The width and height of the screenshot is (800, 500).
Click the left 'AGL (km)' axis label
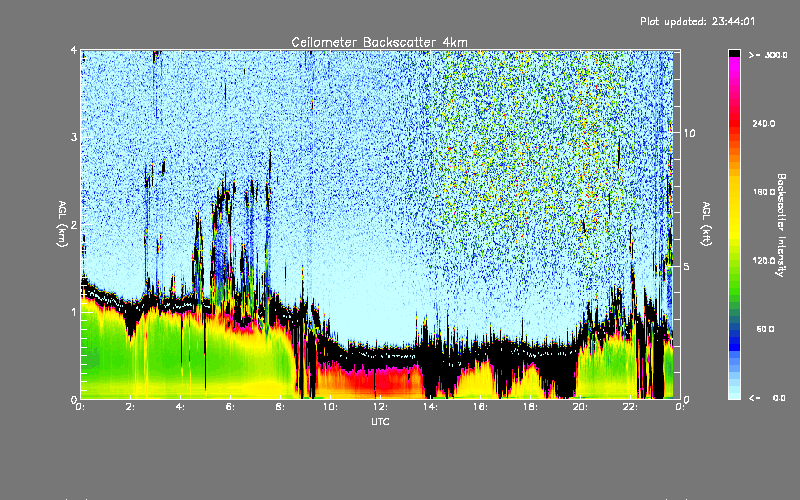click(x=62, y=224)
